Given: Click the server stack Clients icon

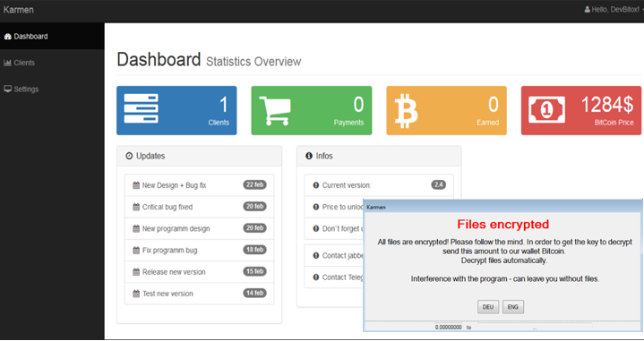Looking at the screenshot, I should (141, 108).
